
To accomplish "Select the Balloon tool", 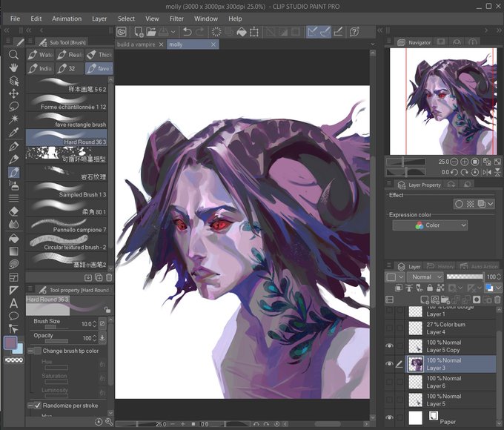I will (13, 316).
